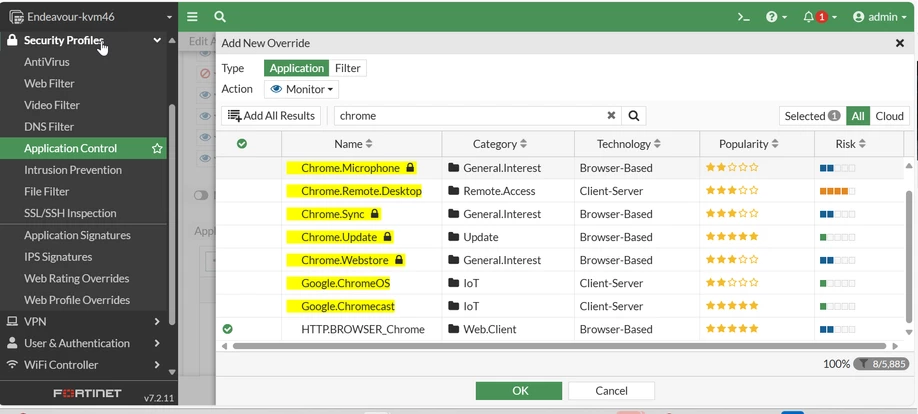Click the lock icon next to Chrome.Webstore
This screenshot has height=414, width=918.
point(399,260)
